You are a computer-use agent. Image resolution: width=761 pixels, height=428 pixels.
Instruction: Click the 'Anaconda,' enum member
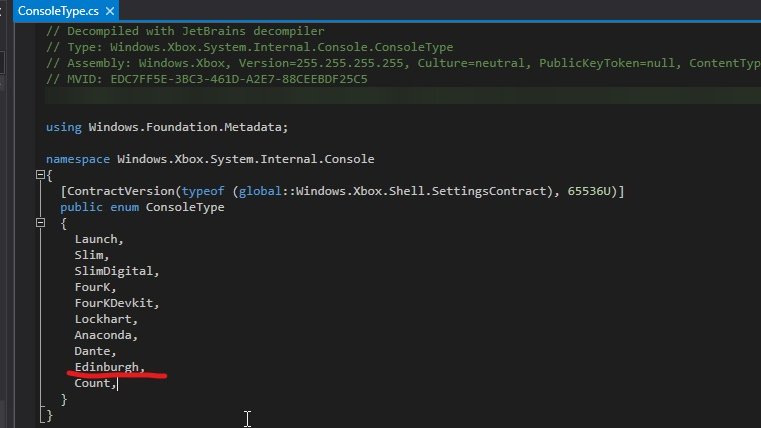[x=106, y=335]
